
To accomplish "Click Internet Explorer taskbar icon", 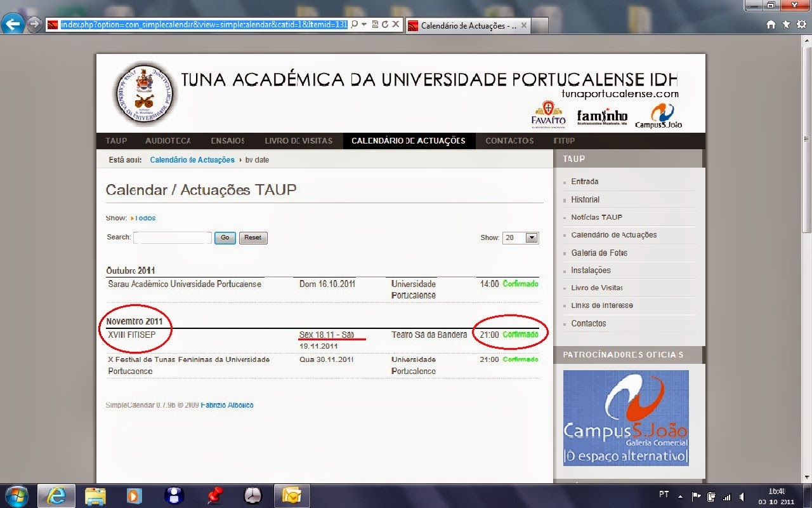I will 57,495.
